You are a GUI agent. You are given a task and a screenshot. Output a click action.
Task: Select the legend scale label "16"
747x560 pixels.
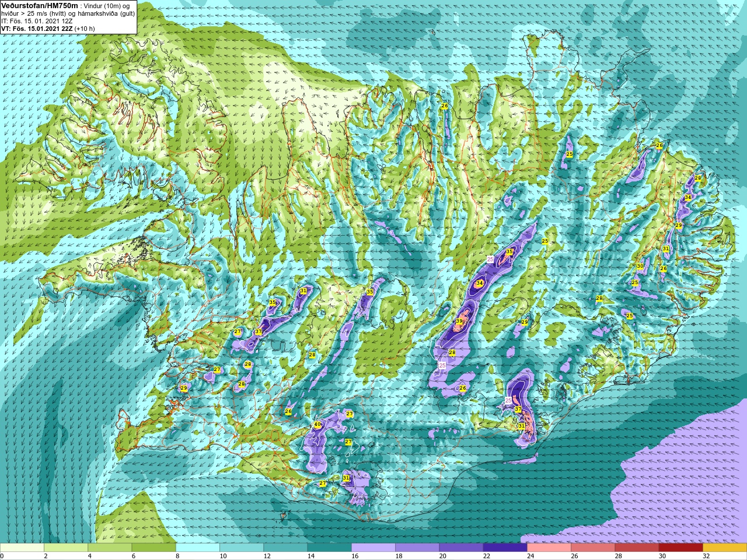point(355,556)
